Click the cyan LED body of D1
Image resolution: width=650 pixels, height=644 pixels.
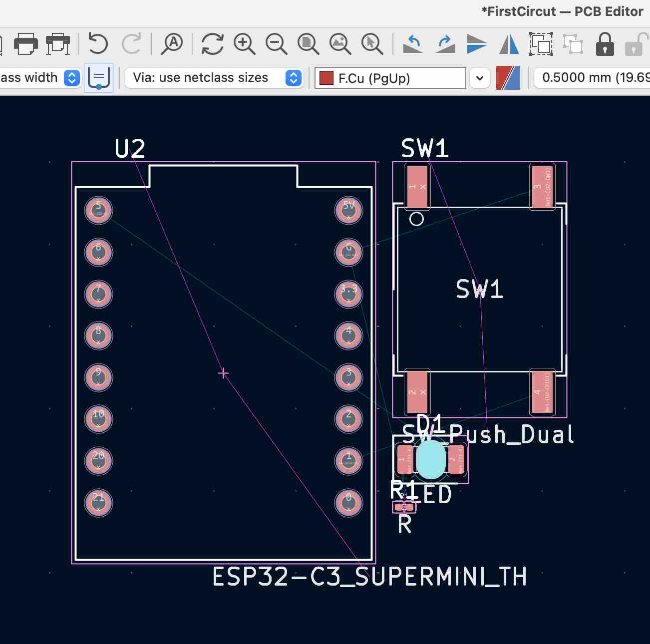tap(430, 460)
